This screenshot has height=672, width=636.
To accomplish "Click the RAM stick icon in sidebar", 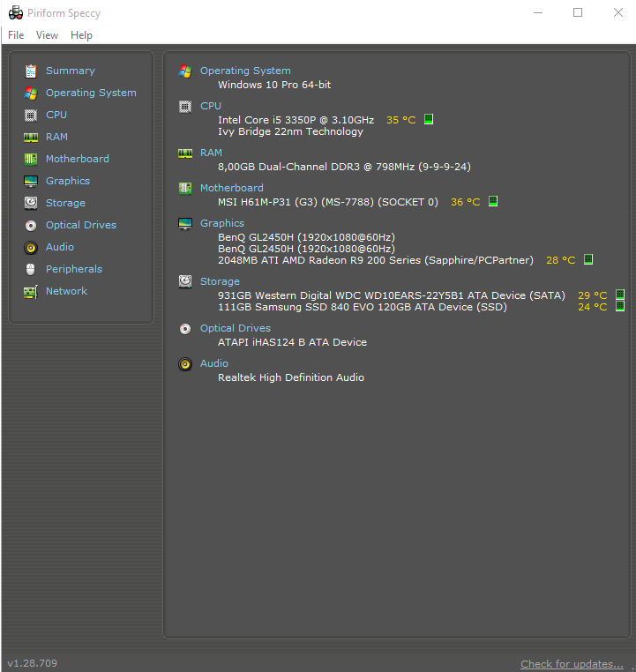I will (x=30, y=138).
